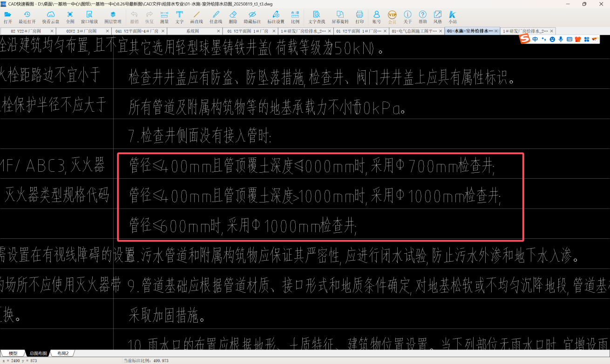Open 图层管理 layer manager

(x=113, y=17)
